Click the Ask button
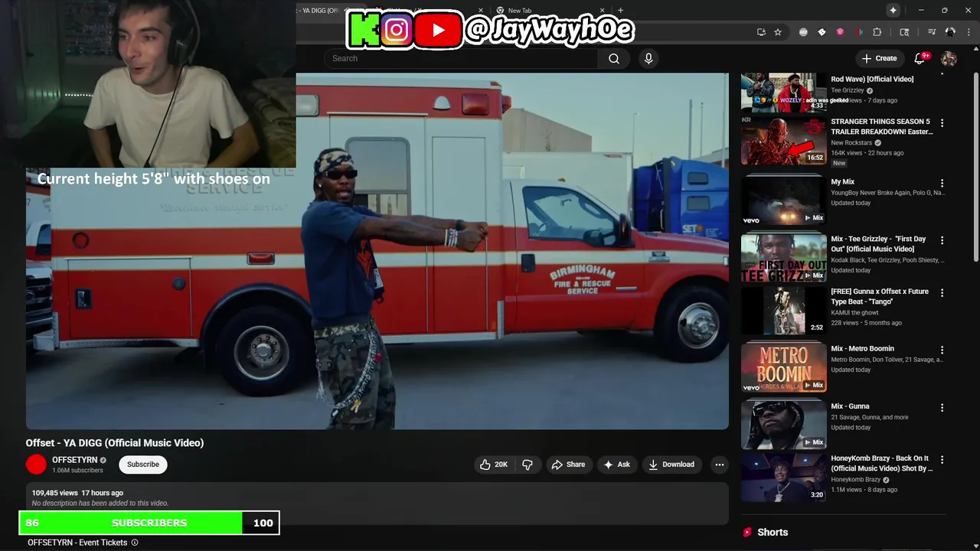Image resolution: width=980 pixels, height=551 pixels. [616, 465]
